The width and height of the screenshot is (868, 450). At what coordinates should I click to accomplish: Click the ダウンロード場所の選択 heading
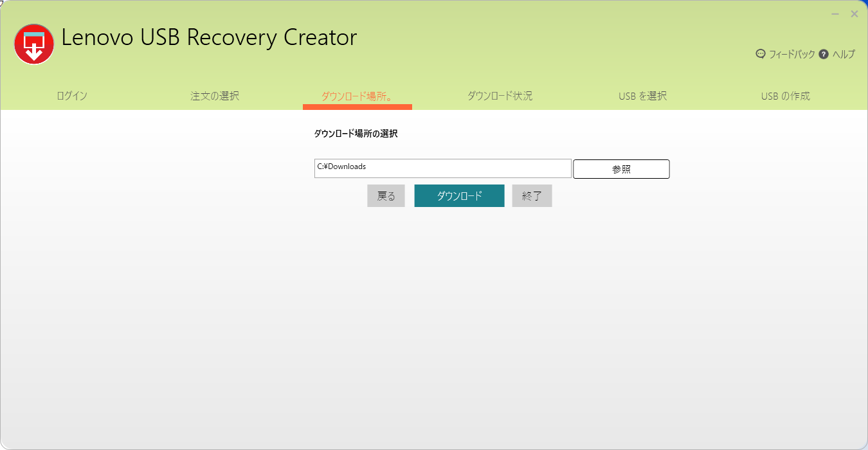(x=356, y=134)
